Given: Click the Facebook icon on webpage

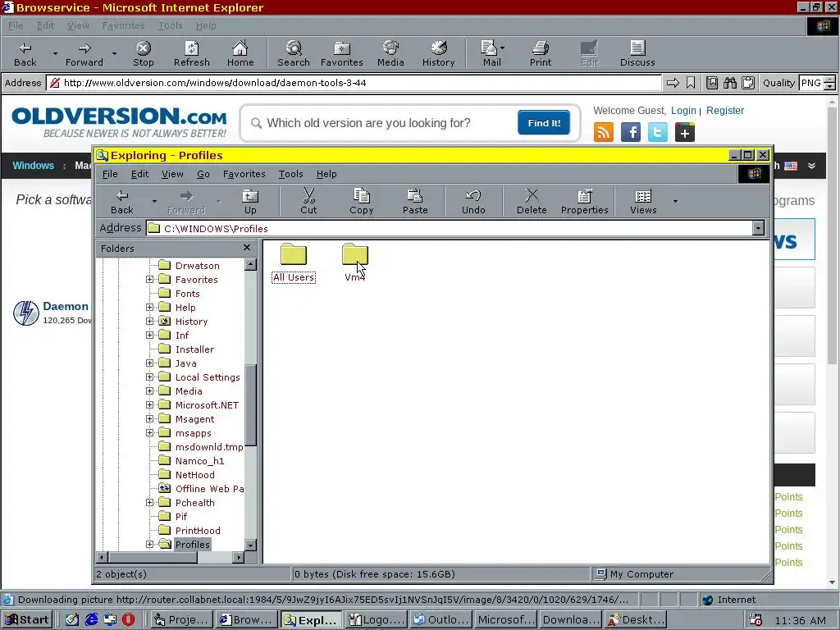Looking at the screenshot, I should (631, 132).
